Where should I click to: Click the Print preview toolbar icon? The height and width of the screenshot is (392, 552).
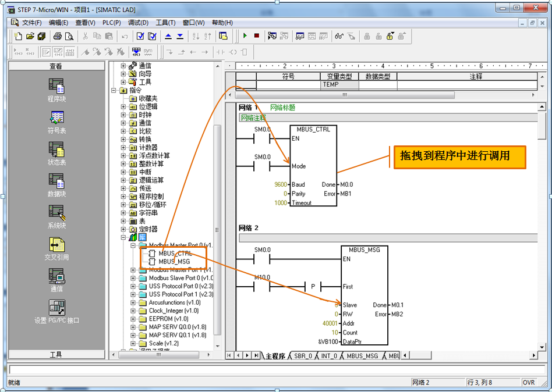click(69, 36)
